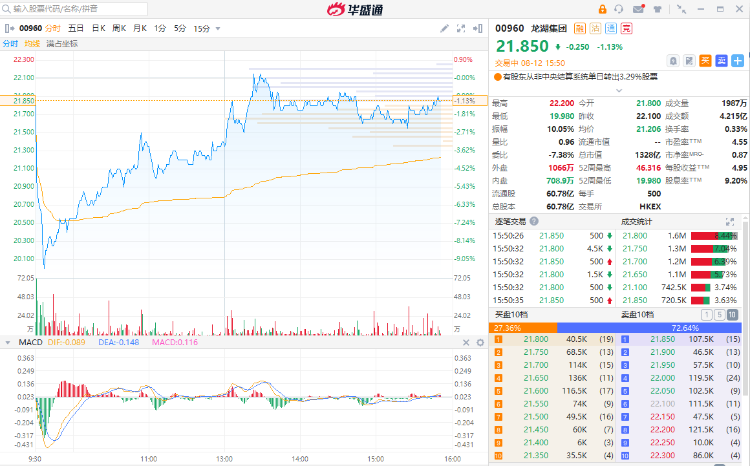Expand the 成交统计 panel icon

click(x=730, y=222)
